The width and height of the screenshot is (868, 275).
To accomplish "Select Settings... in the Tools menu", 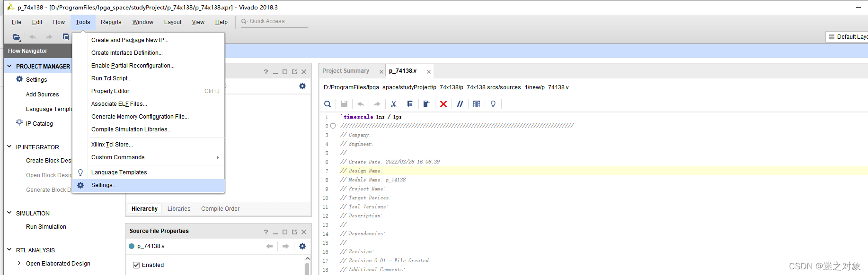I will coord(149,185).
